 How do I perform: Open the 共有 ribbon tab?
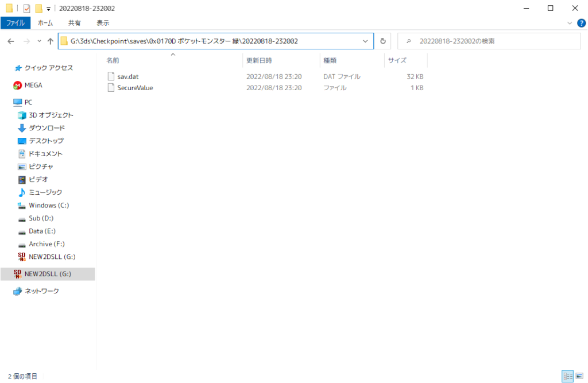pos(74,23)
